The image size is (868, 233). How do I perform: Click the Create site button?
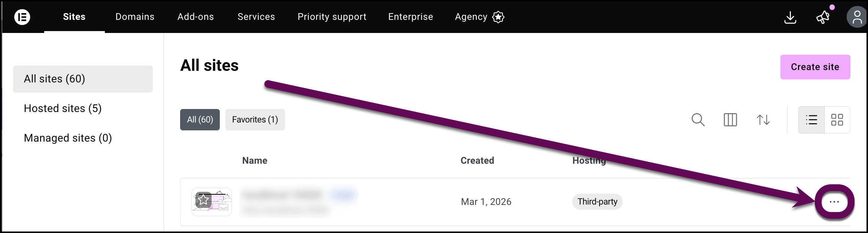tap(815, 67)
